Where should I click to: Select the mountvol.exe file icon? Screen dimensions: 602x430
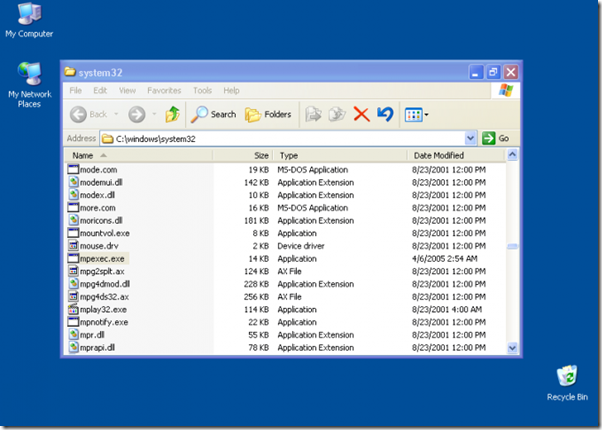point(73,233)
